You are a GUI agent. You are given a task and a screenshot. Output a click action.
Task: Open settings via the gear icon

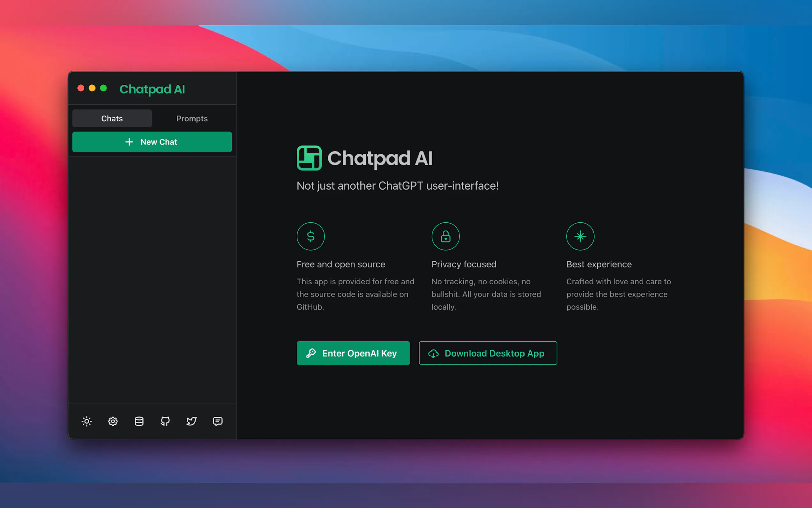coord(113,421)
